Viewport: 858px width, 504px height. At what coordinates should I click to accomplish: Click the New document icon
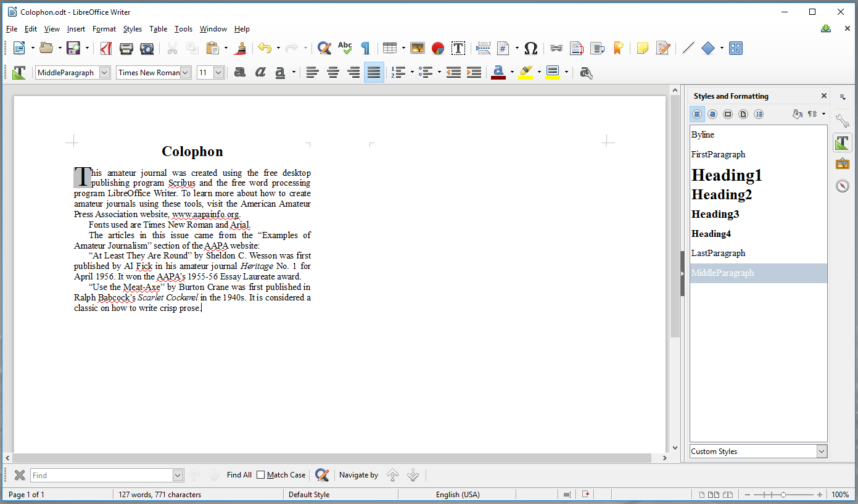pos(19,48)
